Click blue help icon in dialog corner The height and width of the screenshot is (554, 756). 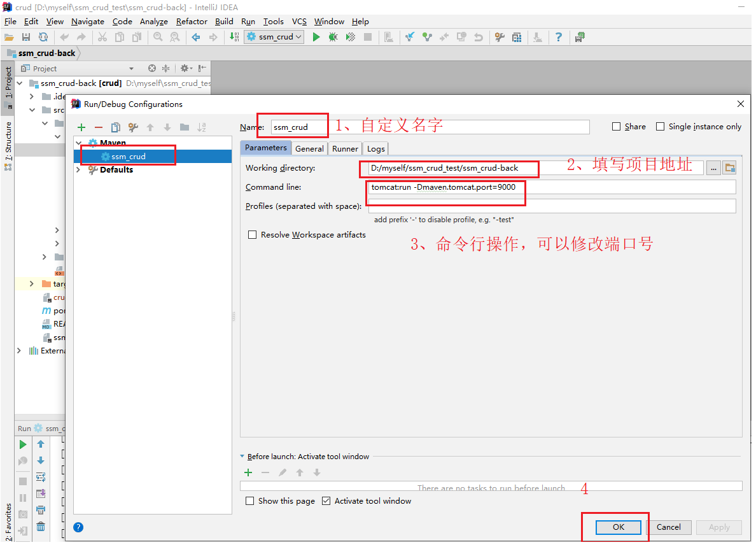(x=78, y=527)
